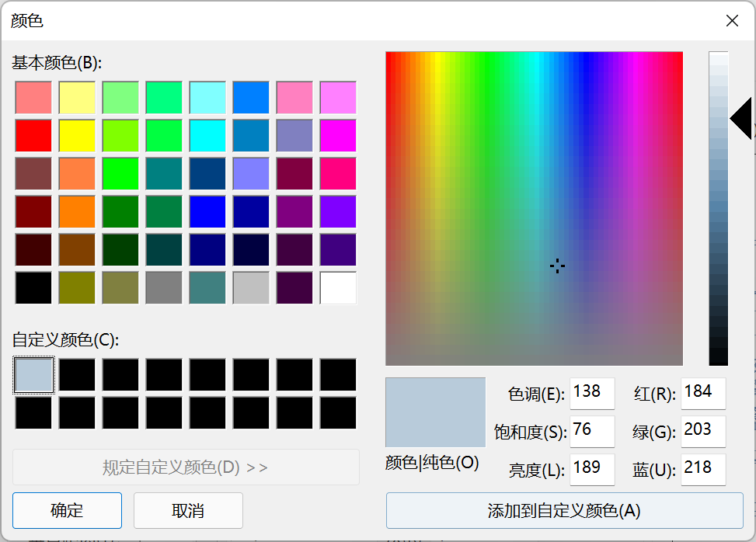Focus the 色调 hue input field
756x542 pixels.
tap(592, 393)
